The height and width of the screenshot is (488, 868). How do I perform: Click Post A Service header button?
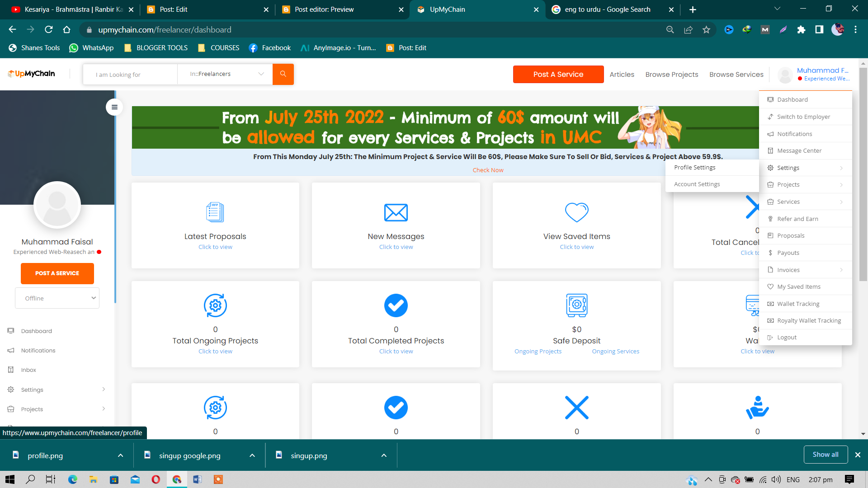(x=558, y=75)
